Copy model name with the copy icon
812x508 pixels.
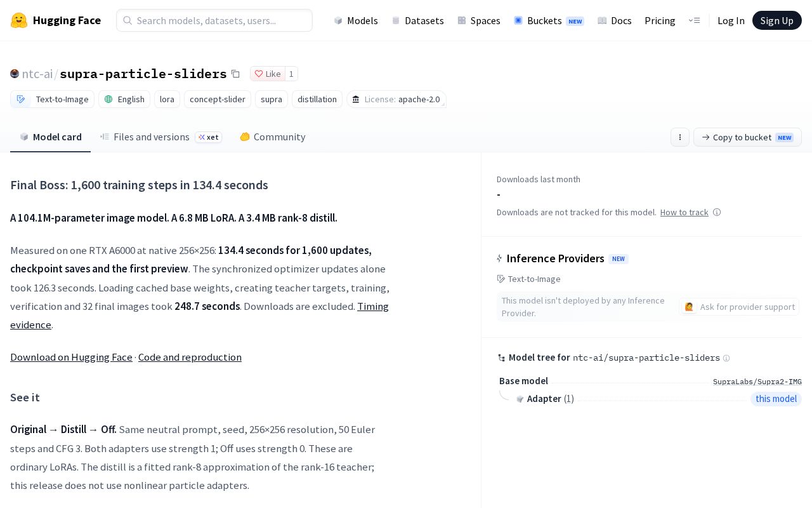235,74
